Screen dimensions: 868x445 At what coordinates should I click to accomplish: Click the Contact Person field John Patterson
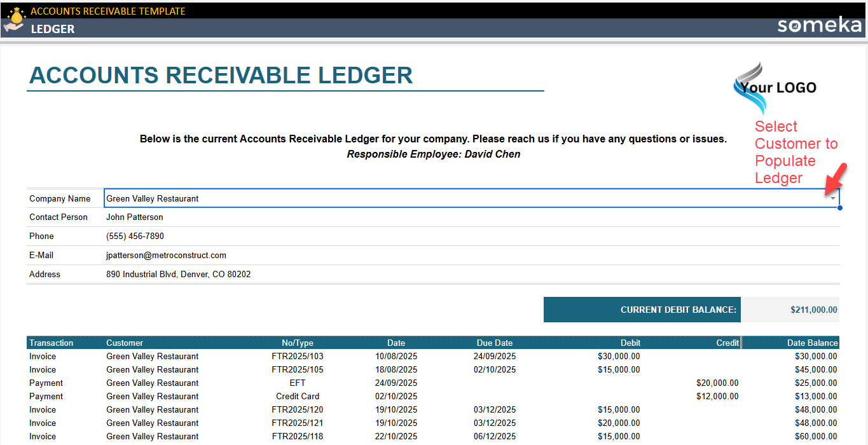(135, 217)
